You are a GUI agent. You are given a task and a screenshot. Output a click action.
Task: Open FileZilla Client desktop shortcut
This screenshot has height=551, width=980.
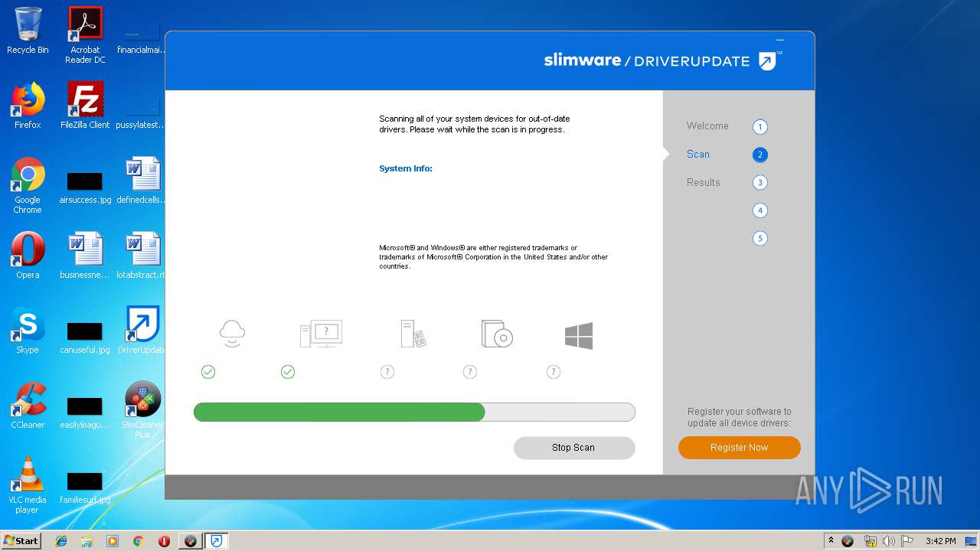coord(85,106)
